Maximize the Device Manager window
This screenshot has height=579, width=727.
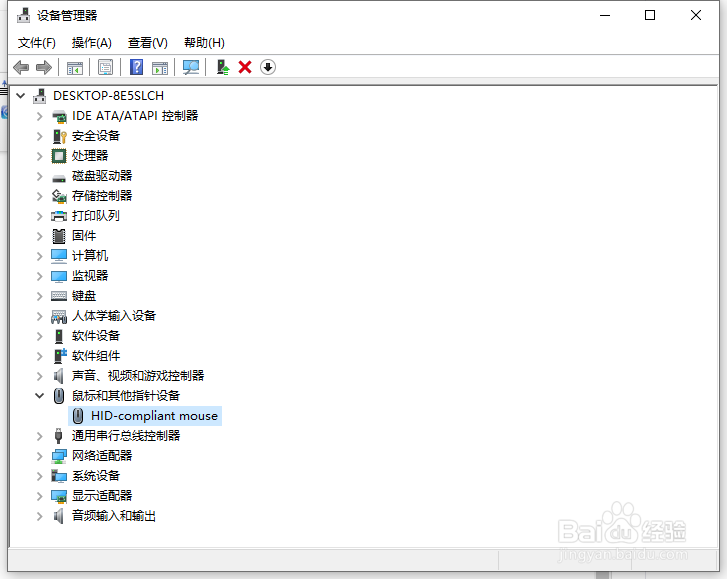point(650,15)
